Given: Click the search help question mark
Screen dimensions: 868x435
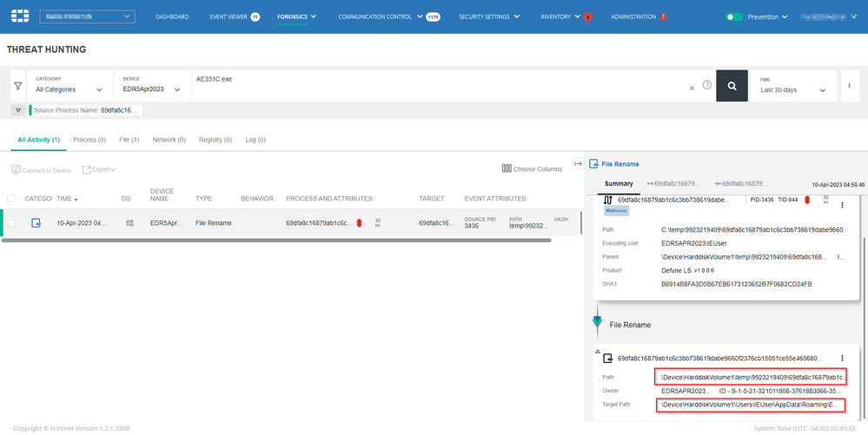Looking at the screenshot, I should click(x=706, y=86).
